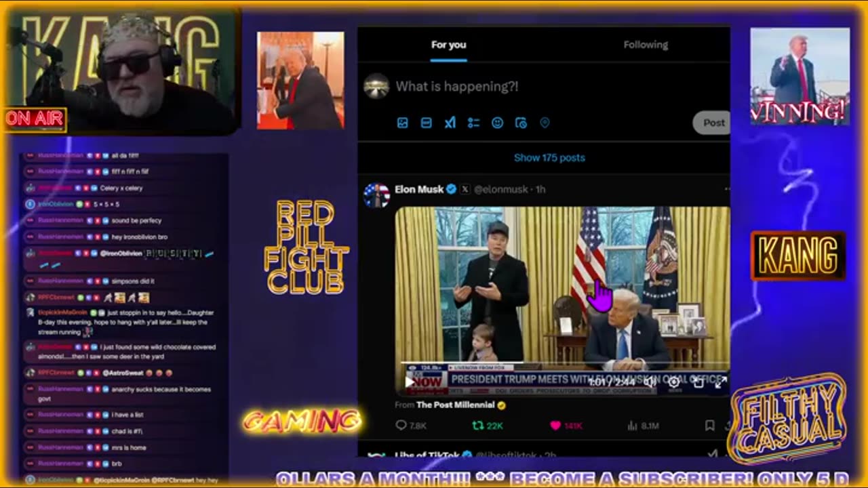Open The Post Millennial source link
This screenshot has height=488, width=868.
click(455, 405)
